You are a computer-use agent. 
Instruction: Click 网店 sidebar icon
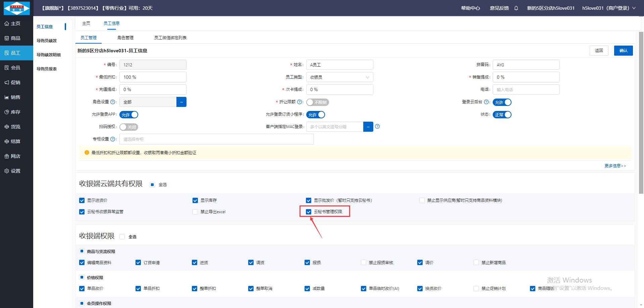[7, 156]
